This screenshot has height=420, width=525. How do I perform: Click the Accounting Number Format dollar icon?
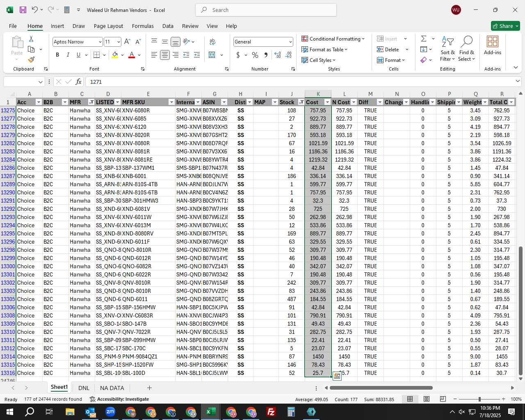click(x=238, y=55)
